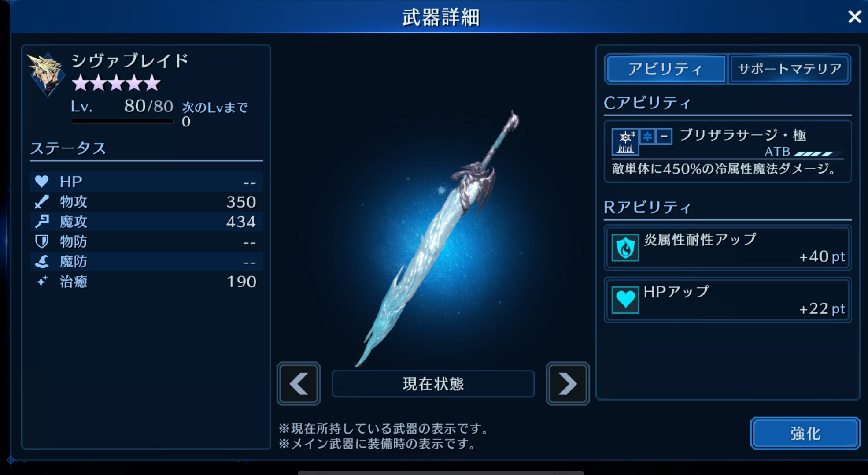Tap Cloud's character portrait icon
Image resolution: width=868 pixels, height=475 pixels.
click(x=46, y=74)
